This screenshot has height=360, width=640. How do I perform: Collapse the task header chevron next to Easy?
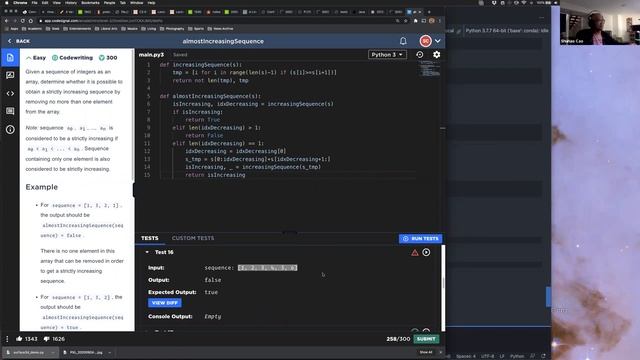(x=29, y=58)
